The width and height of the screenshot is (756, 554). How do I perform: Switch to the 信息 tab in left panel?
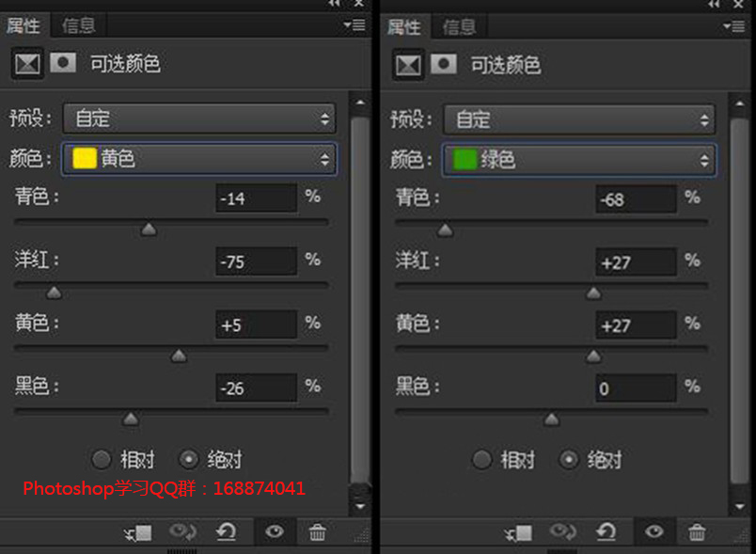(x=79, y=25)
